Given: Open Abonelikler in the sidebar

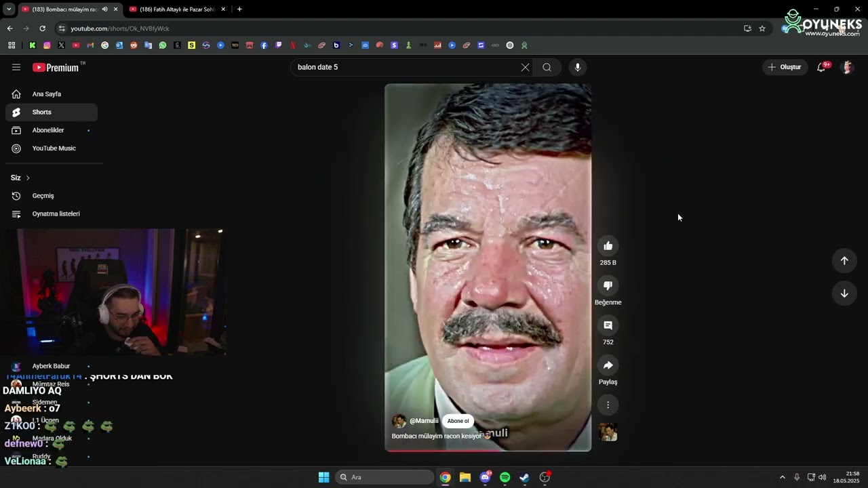Looking at the screenshot, I should [x=52, y=130].
